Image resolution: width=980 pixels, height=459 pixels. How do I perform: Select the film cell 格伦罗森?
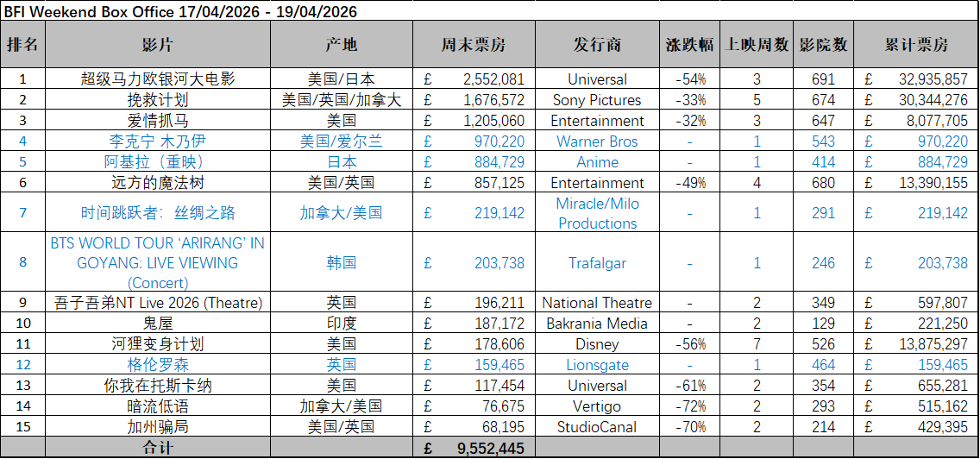[158, 365]
